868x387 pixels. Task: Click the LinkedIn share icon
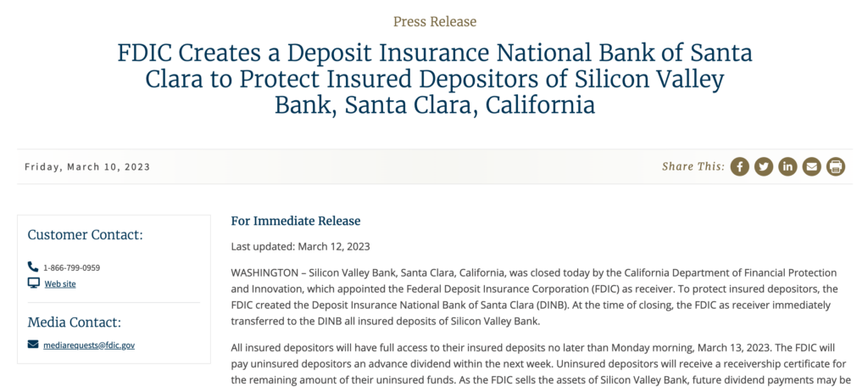[787, 166]
